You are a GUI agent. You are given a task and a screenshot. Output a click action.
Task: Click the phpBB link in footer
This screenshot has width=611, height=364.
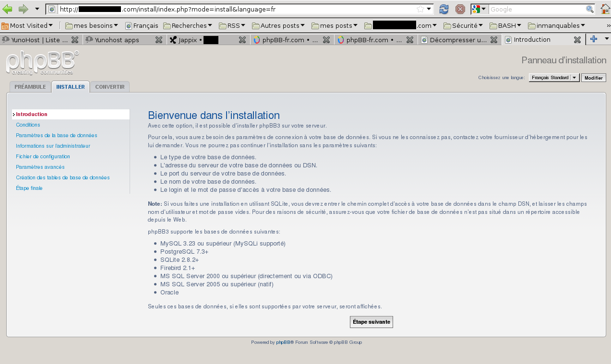[283, 342]
